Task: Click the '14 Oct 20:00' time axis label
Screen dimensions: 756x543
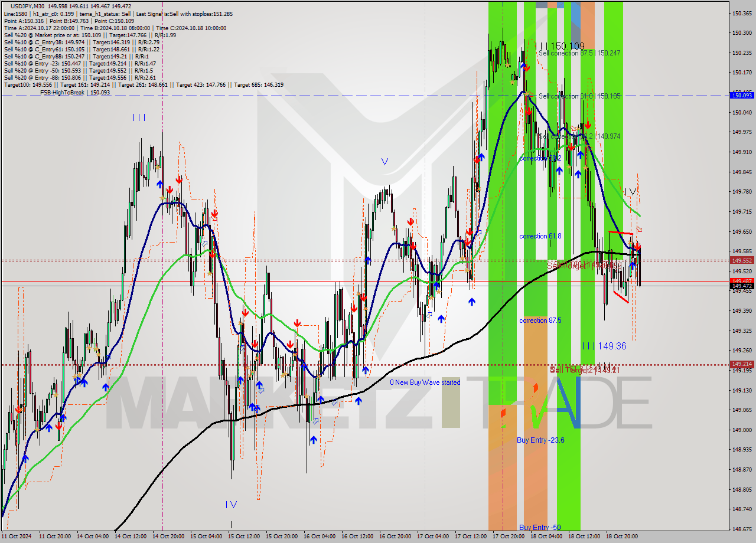Action: pyautogui.click(x=167, y=537)
